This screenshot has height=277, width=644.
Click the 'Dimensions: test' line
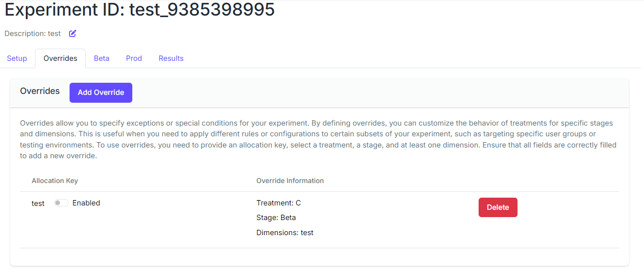(285, 233)
